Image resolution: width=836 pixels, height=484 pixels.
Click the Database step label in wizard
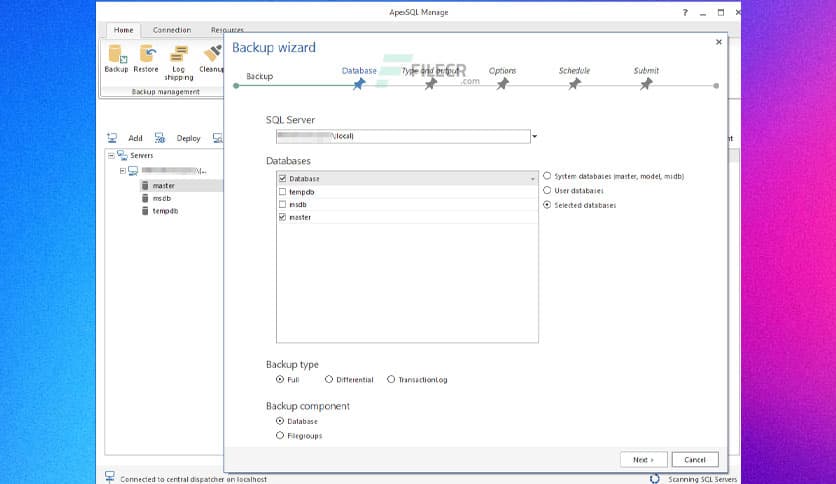pyautogui.click(x=359, y=70)
